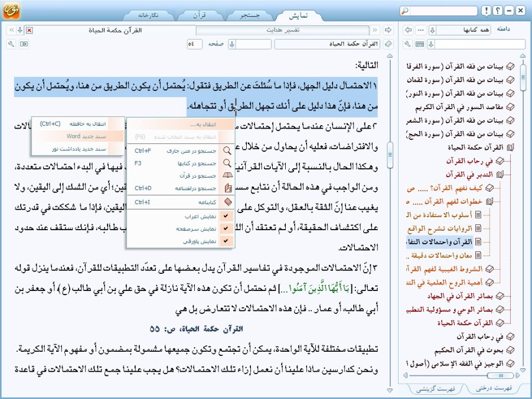Viewport: 532px width, 399px height.
Task: Expand the كيف نفهم القرآن tree node
Action: pyautogui.click(x=489, y=188)
